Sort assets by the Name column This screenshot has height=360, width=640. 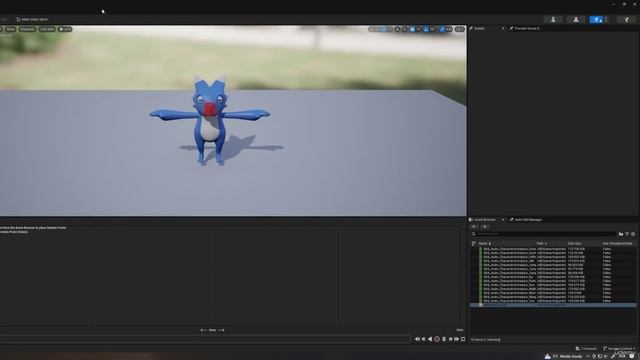pyautogui.click(x=484, y=243)
